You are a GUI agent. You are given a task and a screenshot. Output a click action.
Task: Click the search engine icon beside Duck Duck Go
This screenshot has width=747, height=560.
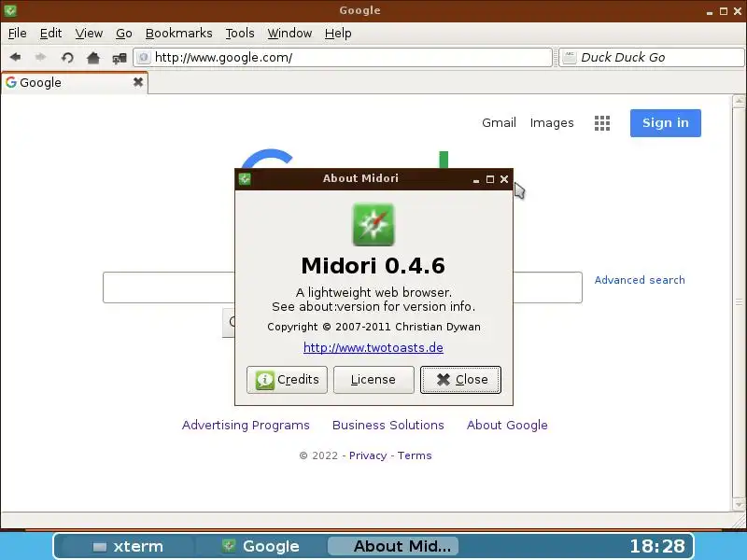click(570, 58)
